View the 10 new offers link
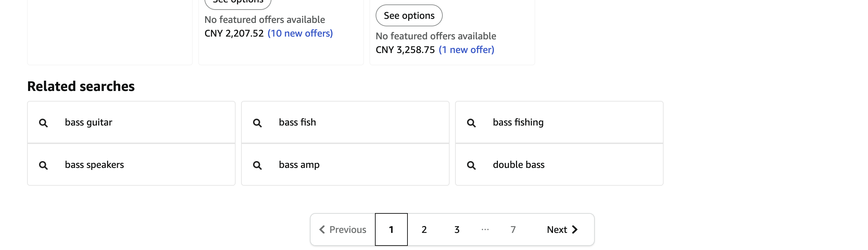The height and width of the screenshot is (250, 868). 300,33
